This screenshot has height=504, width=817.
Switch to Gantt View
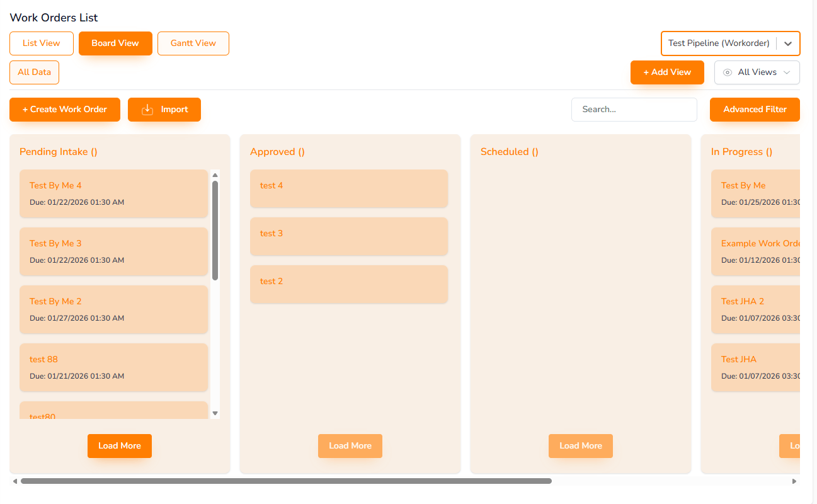coord(193,43)
